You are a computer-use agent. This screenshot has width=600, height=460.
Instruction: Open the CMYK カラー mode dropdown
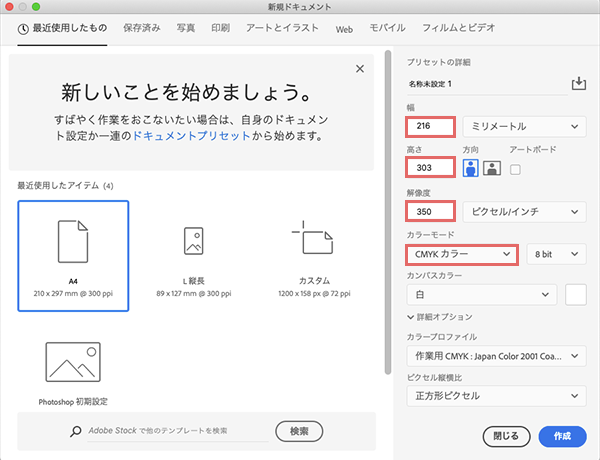(462, 254)
